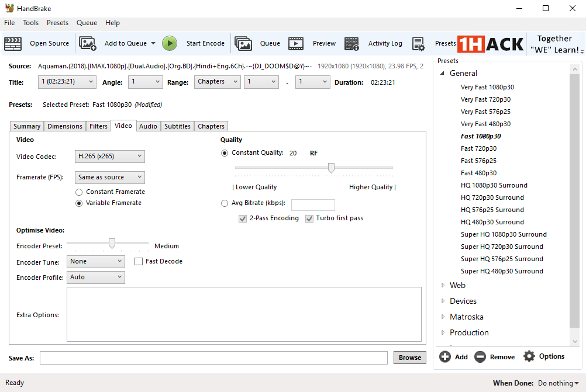The height and width of the screenshot is (392, 586).
Task: Enable the Fast Decode checkbox
Action: (139, 262)
